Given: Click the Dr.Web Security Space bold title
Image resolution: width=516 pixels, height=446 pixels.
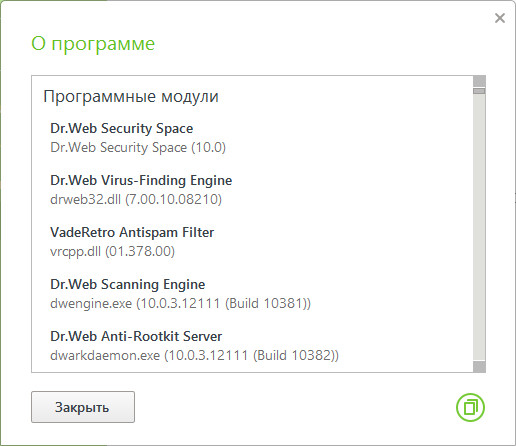Looking at the screenshot, I should coord(122,128).
